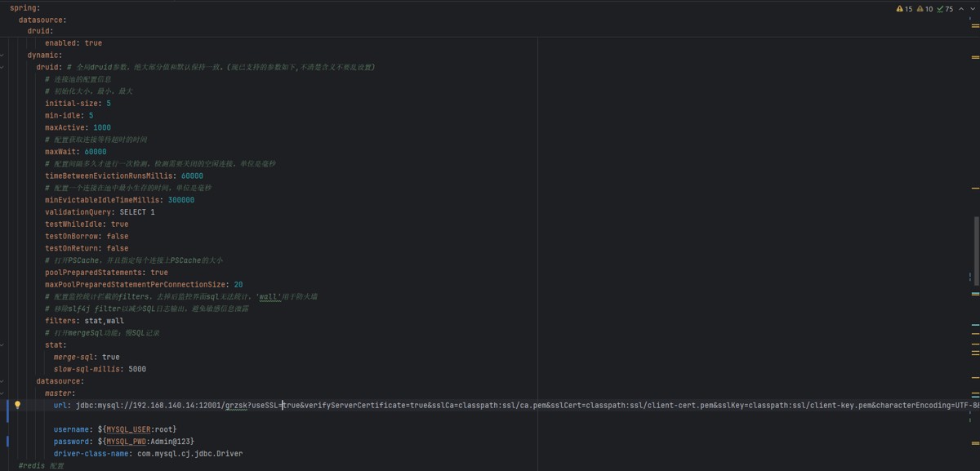Click the first warning icon showing 15
The image size is (980, 471).
(x=904, y=9)
